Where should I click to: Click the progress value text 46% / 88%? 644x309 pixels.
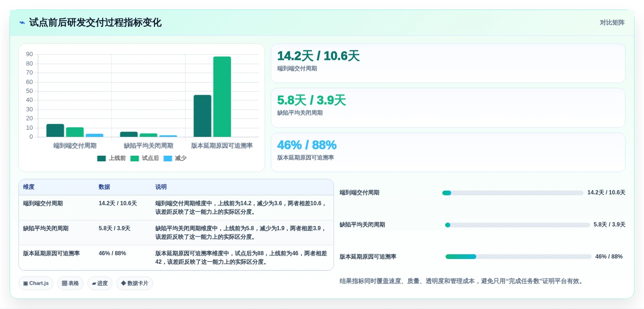609,257
